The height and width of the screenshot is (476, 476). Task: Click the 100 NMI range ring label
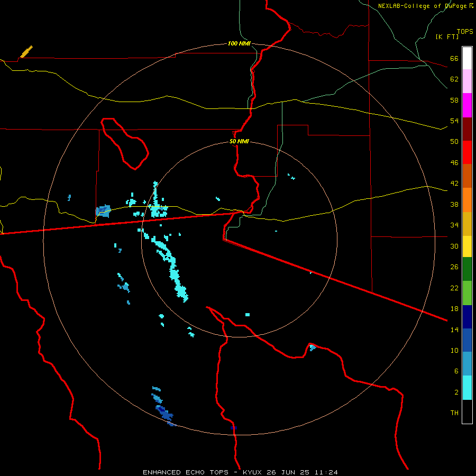click(x=239, y=44)
